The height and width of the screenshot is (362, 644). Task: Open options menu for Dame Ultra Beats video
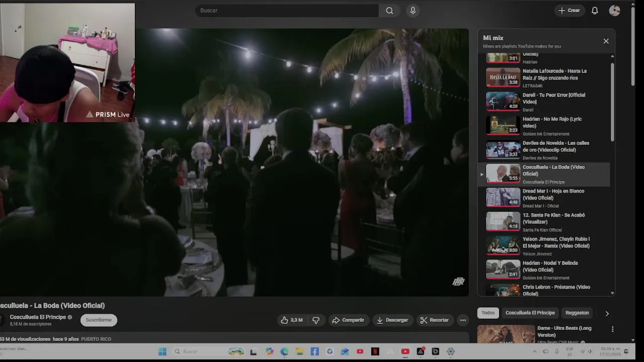(612, 329)
